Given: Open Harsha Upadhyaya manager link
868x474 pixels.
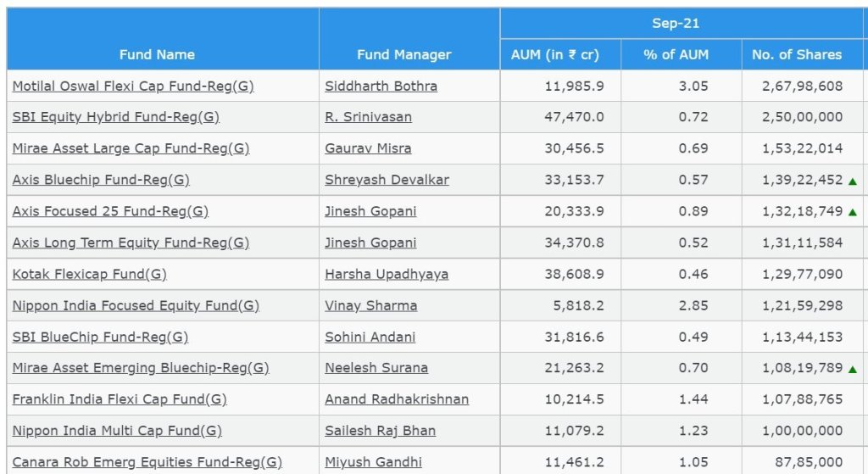Looking at the screenshot, I should click(x=387, y=274).
